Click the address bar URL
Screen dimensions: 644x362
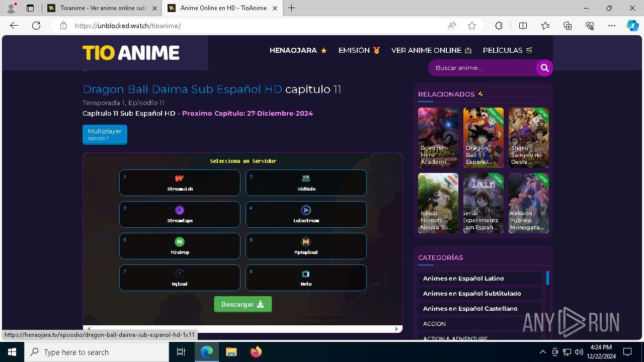[128, 26]
